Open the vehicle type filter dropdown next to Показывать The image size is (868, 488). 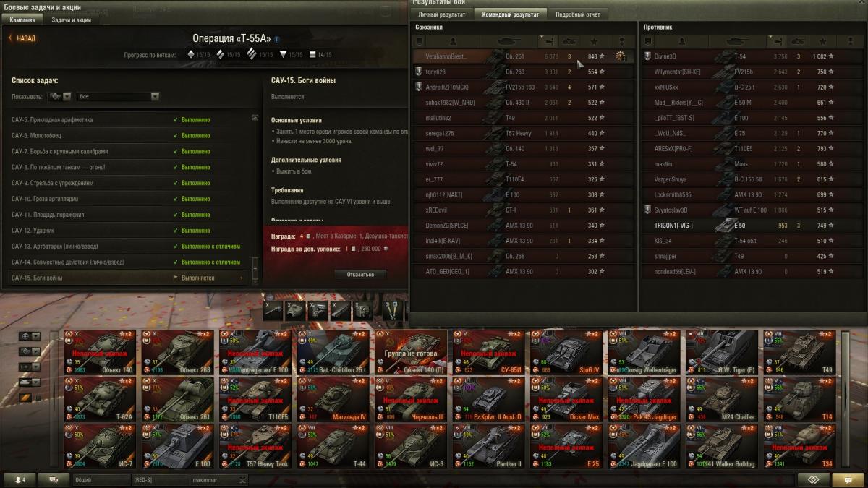pyautogui.click(x=60, y=96)
